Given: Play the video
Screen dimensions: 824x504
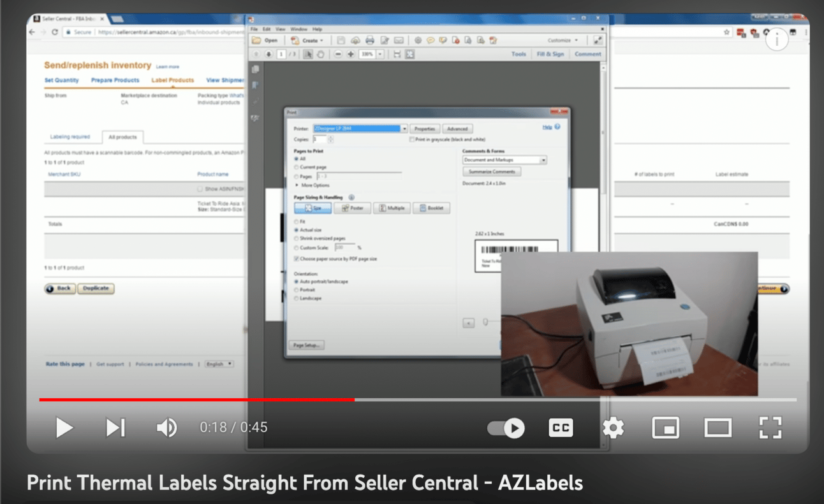Looking at the screenshot, I should [x=64, y=428].
